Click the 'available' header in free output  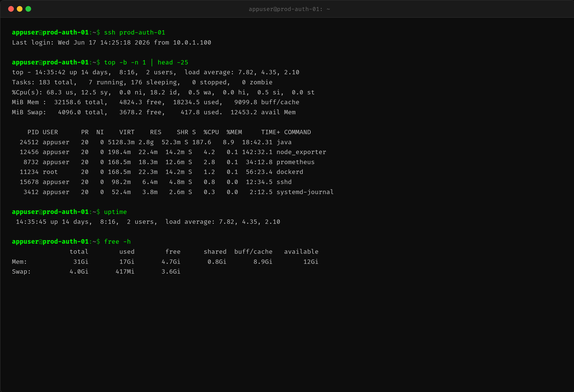coord(301,252)
